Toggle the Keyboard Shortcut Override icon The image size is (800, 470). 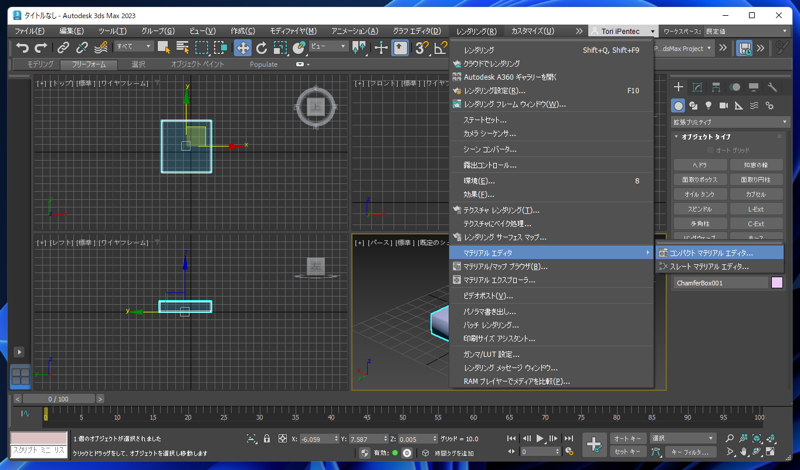[400, 48]
